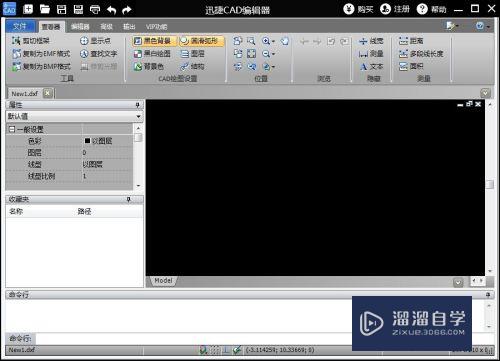This screenshot has width=500, height=361.
Task: Click the fit to window icon
Action: 251,54
